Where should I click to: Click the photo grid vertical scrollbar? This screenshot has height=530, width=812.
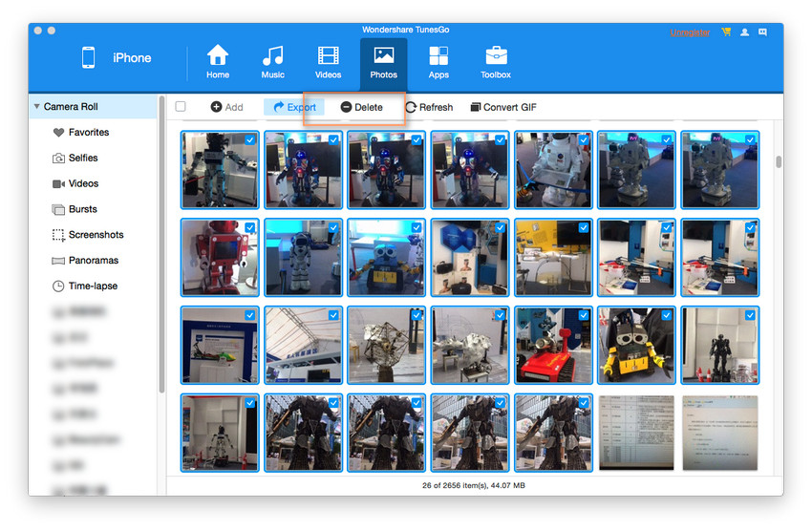point(779,161)
